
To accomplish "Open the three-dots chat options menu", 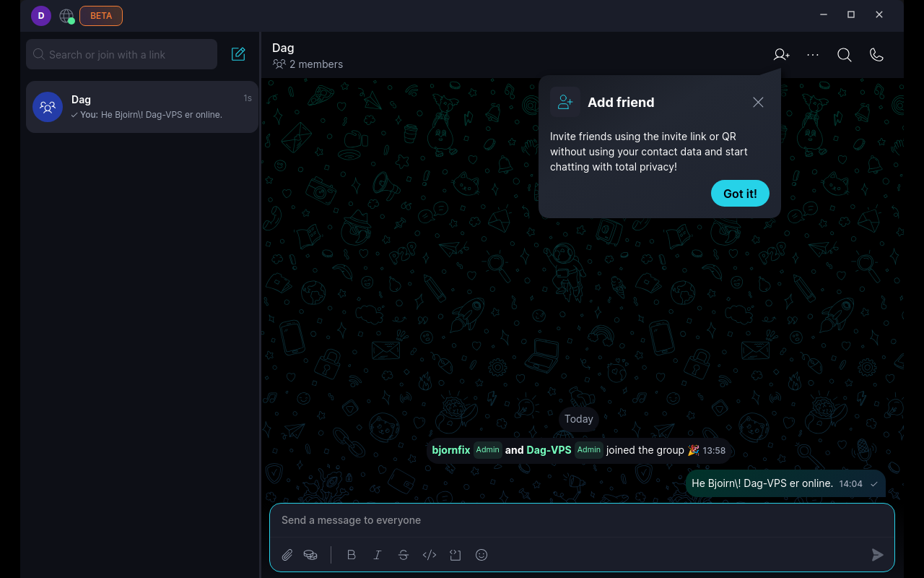I will click(813, 55).
